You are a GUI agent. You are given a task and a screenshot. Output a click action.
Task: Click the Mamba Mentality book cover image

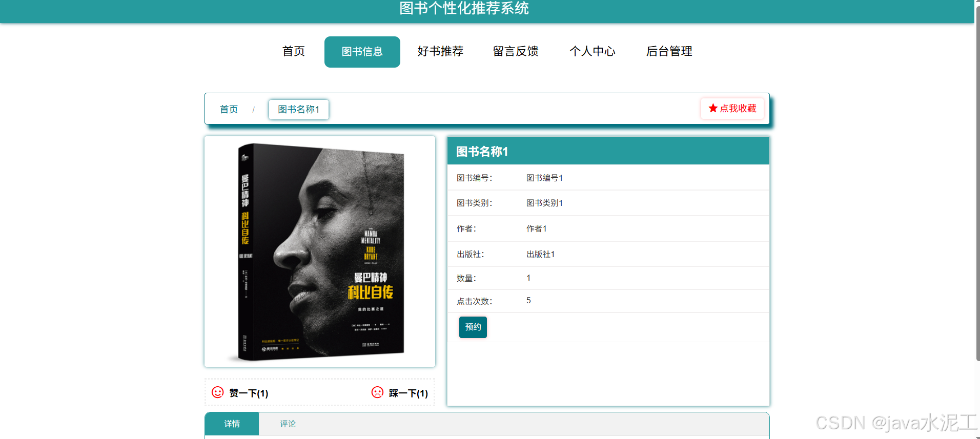320,252
